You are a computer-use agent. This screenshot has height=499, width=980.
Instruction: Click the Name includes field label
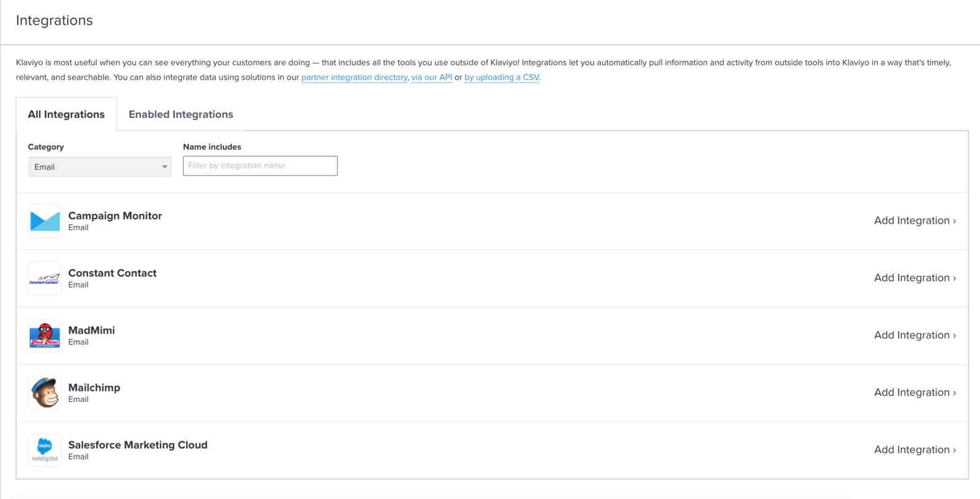pos(212,147)
